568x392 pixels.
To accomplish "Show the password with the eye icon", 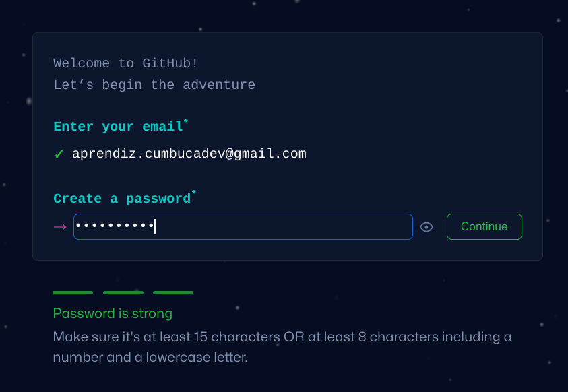I will (426, 227).
